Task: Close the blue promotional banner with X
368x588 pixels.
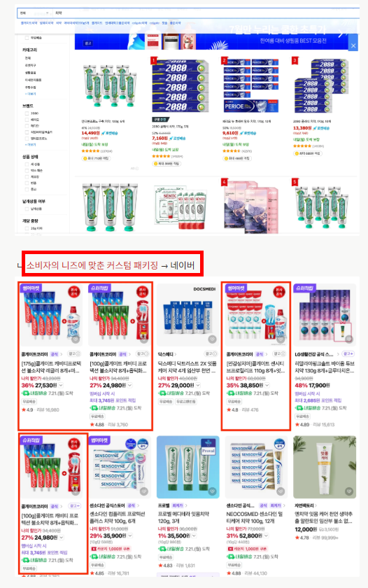Action: coord(353,45)
